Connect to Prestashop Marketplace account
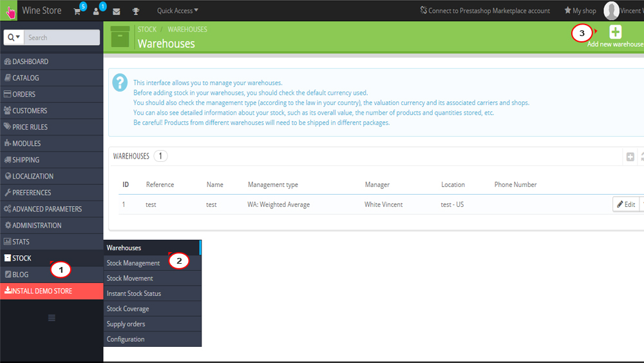 (x=485, y=11)
